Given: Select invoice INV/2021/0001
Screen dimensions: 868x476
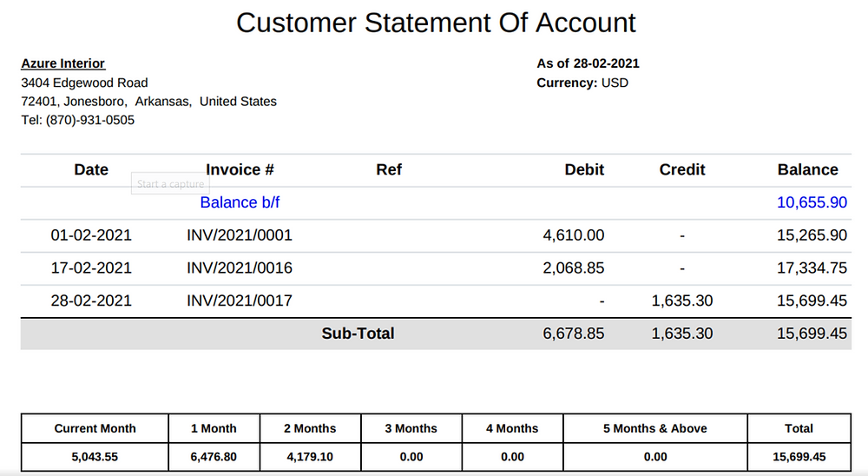Looking at the screenshot, I should point(240,235).
